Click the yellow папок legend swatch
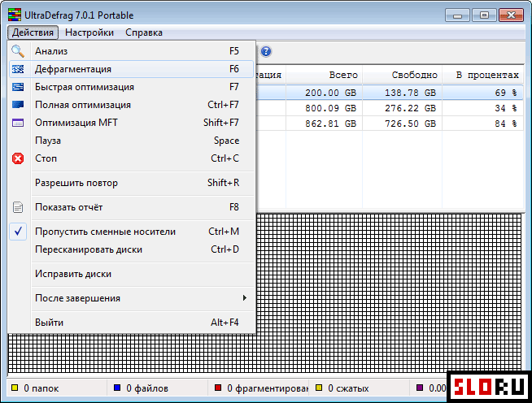This screenshot has height=403, width=532. click(15, 388)
